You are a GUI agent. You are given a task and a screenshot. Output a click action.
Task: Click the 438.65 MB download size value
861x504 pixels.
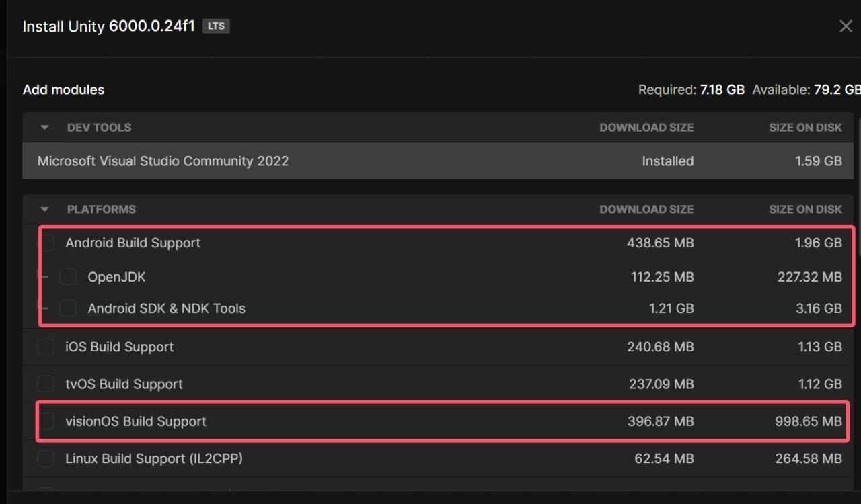(660, 243)
